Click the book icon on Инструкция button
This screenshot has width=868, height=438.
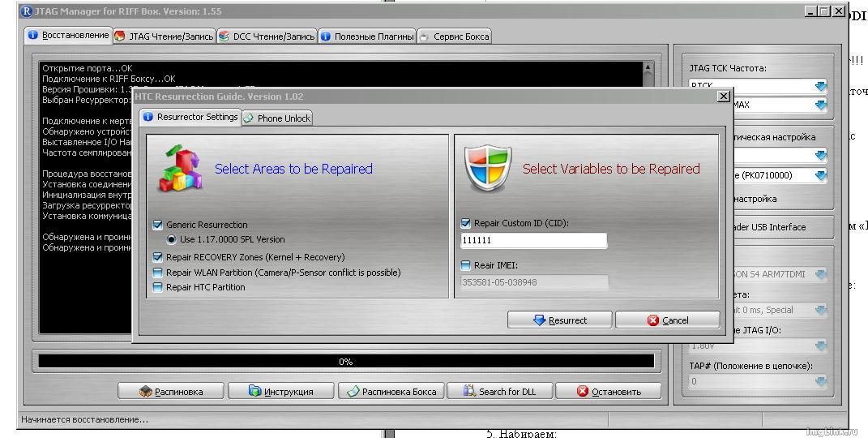tap(254, 391)
